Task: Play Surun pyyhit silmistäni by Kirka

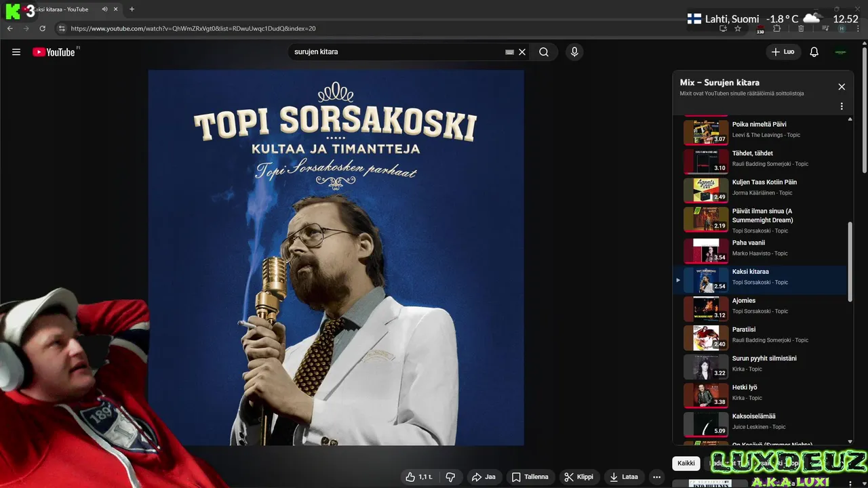Action: pyautogui.click(x=760, y=367)
